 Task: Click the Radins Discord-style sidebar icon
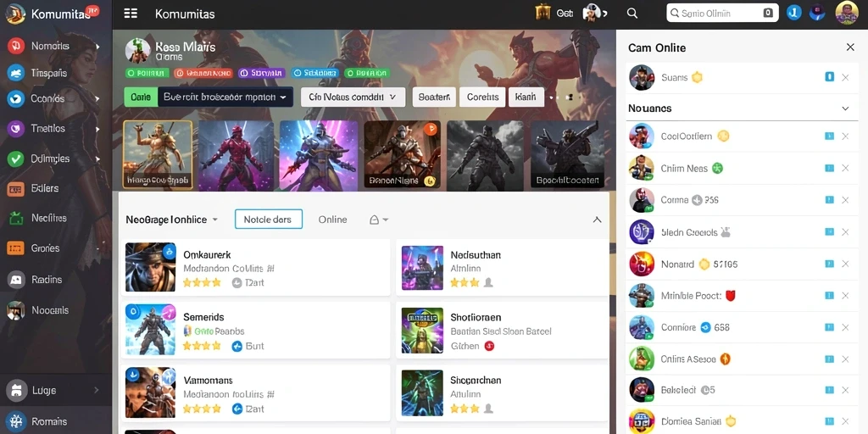15,280
